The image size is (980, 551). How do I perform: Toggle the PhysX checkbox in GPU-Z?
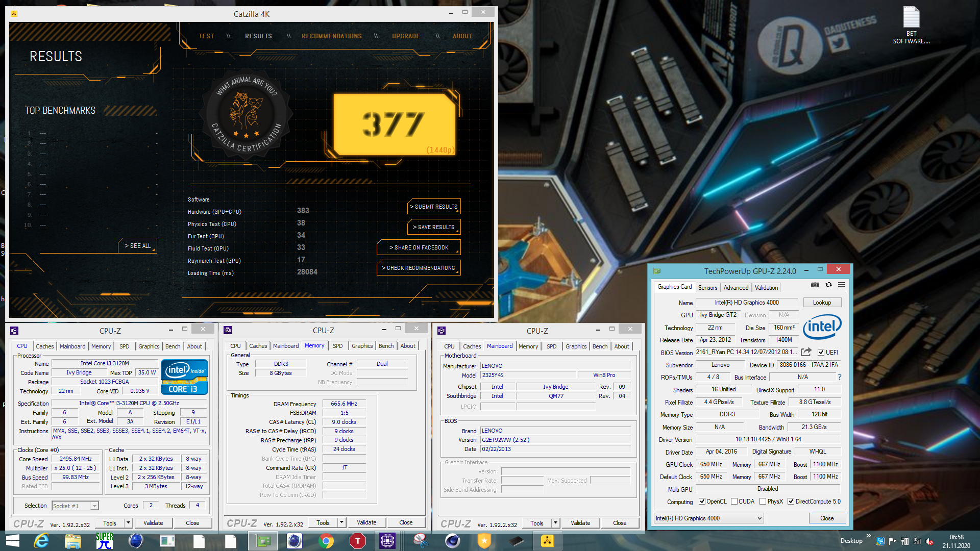(763, 502)
